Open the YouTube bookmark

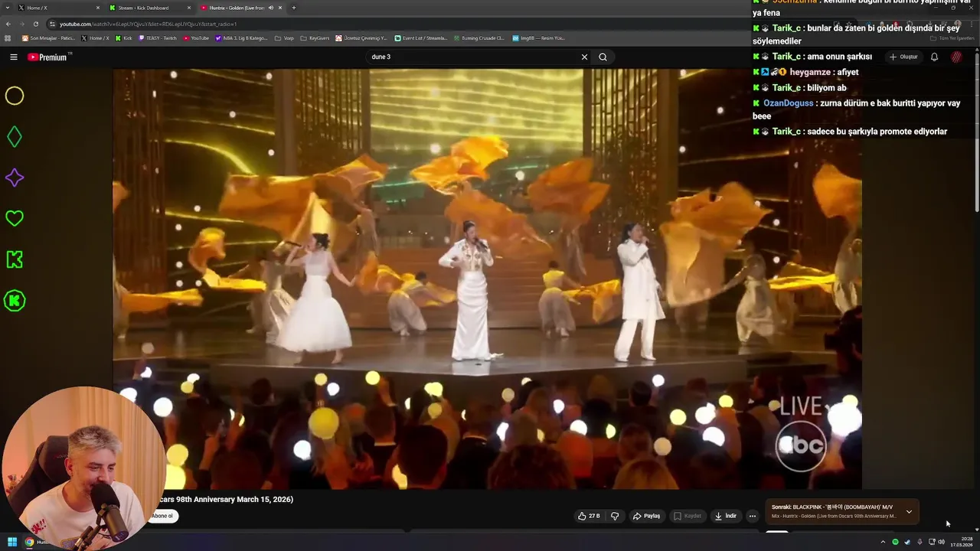(196, 37)
